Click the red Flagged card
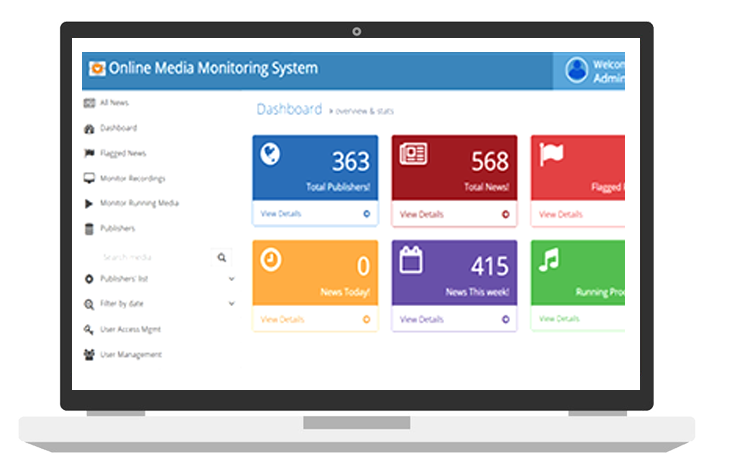Screen dimensions: 730x453 577,167
